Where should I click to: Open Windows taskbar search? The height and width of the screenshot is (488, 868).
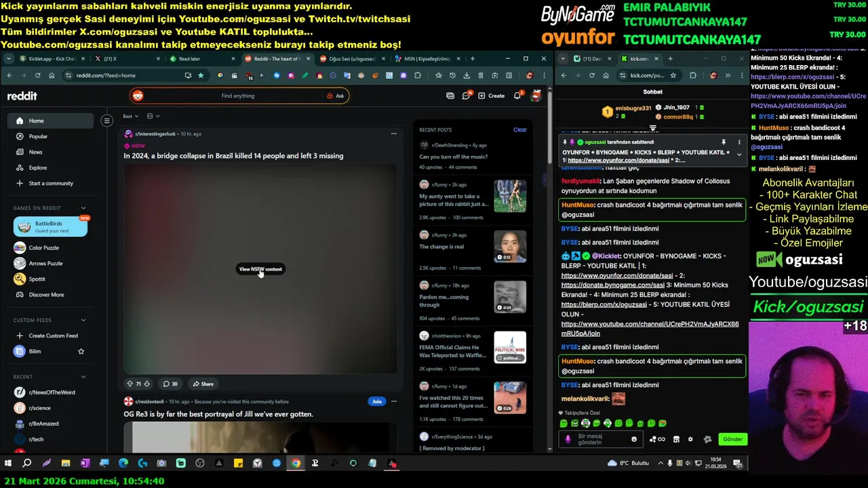pyautogui.click(x=27, y=464)
